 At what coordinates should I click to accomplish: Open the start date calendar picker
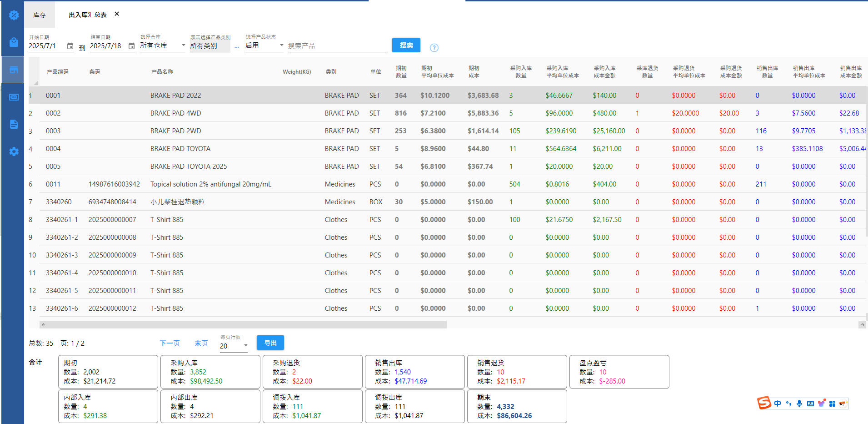(x=70, y=46)
